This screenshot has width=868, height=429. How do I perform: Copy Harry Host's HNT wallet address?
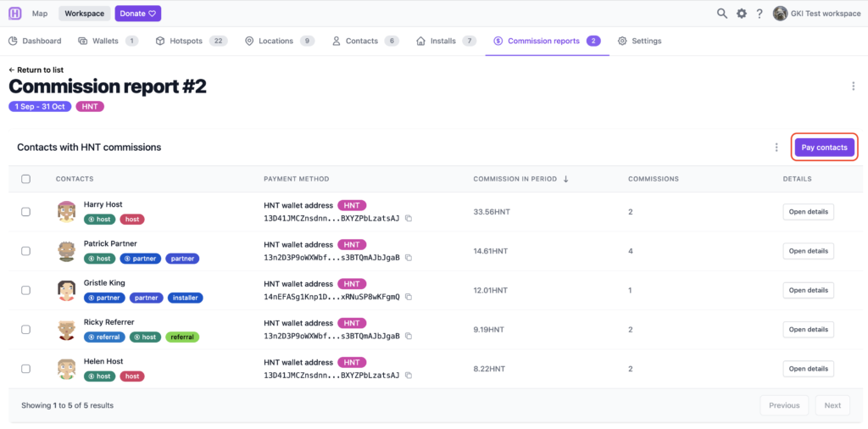click(409, 219)
